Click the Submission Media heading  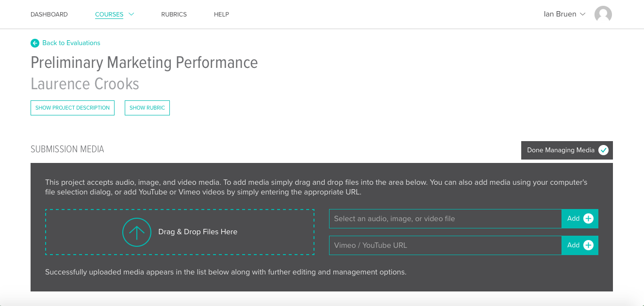(67, 149)
